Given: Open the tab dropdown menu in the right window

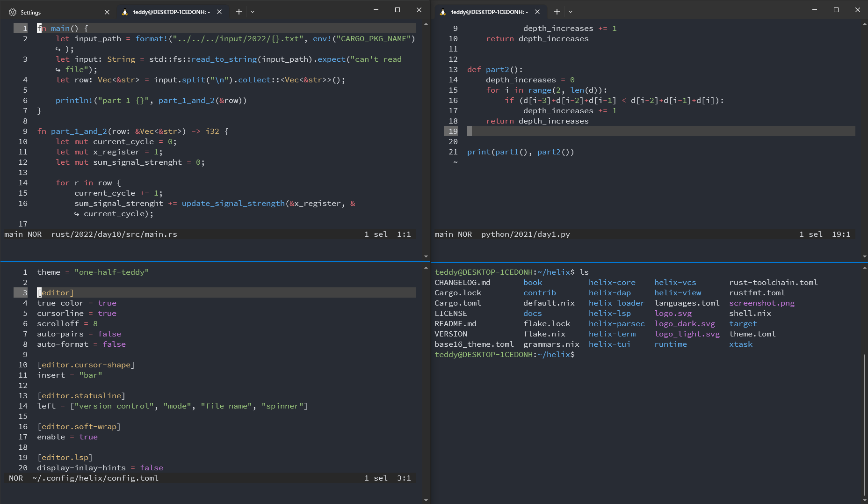Looking at the screenshot, I should click(570, 12).
